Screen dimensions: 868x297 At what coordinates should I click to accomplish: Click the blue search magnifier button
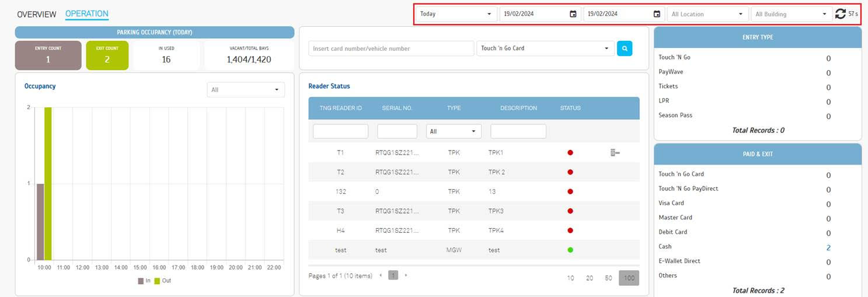pos(624,48)
